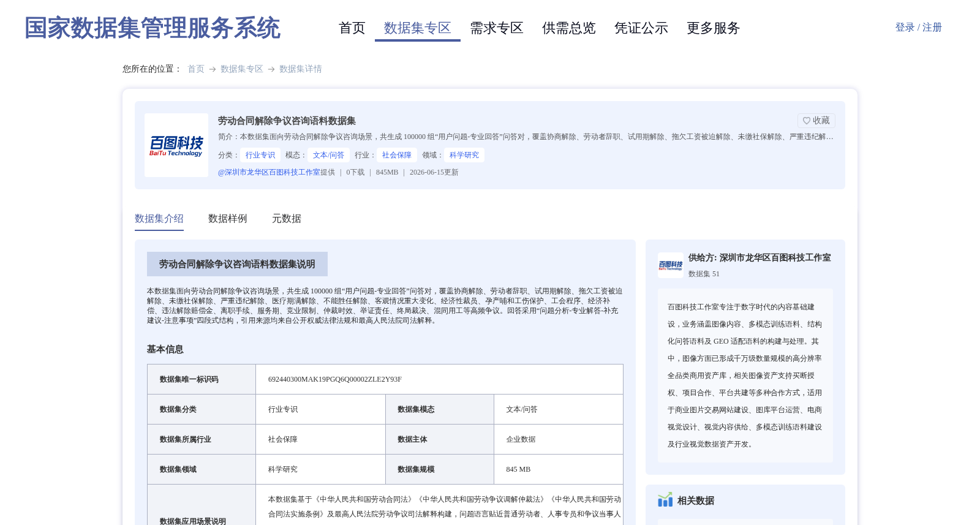Screen dimensions: 980x525
Task: Click heading 劳动合同解除争议咨询语料数据集说明
Action: (x=237, y=264)
